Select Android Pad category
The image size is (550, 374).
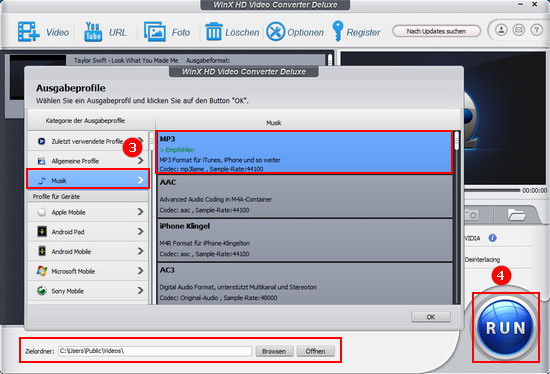coord(88,232)
